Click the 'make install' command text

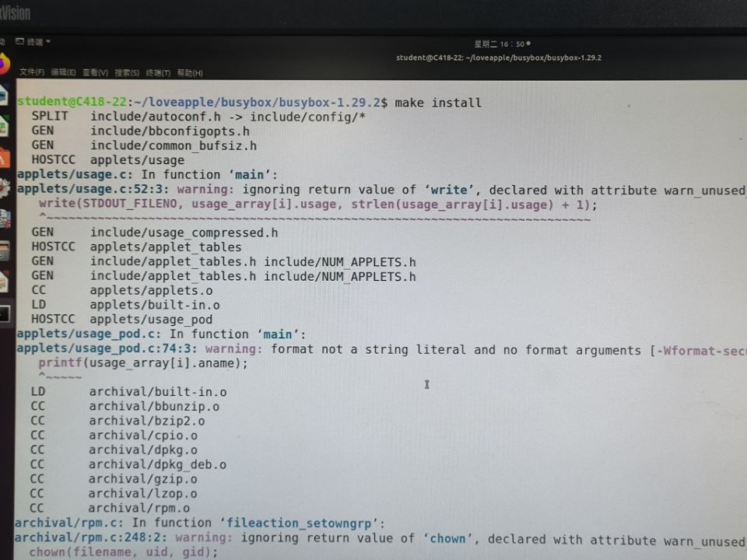438,103
